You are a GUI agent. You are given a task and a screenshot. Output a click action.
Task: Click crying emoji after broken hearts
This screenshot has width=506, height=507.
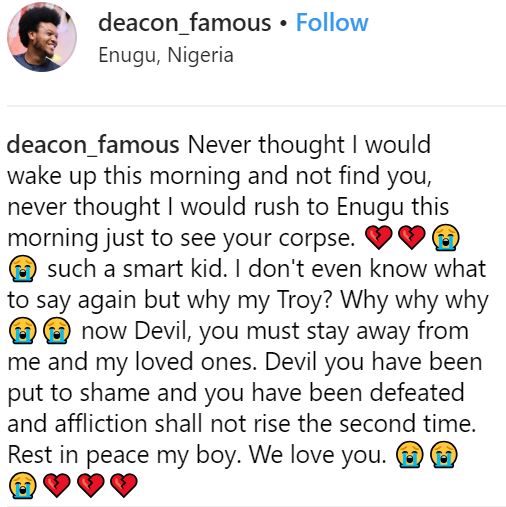point(445,237)
